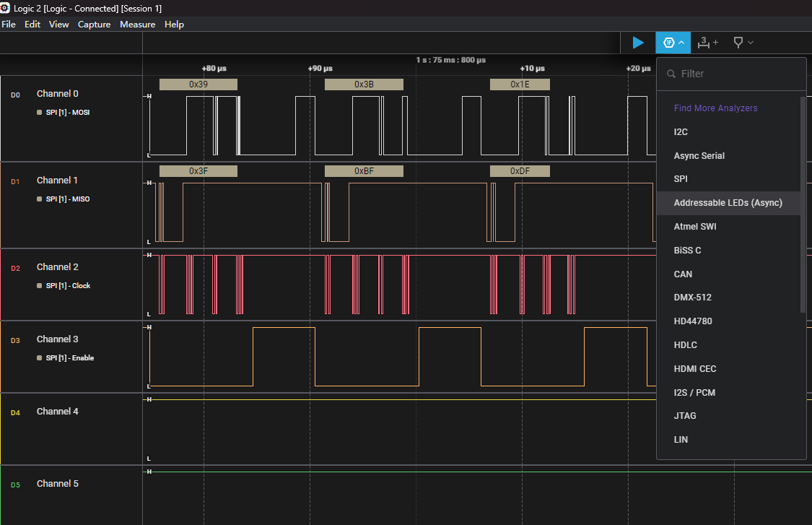
Task: Select the JTAG analyzer
Action: click(x=728, y=416)
